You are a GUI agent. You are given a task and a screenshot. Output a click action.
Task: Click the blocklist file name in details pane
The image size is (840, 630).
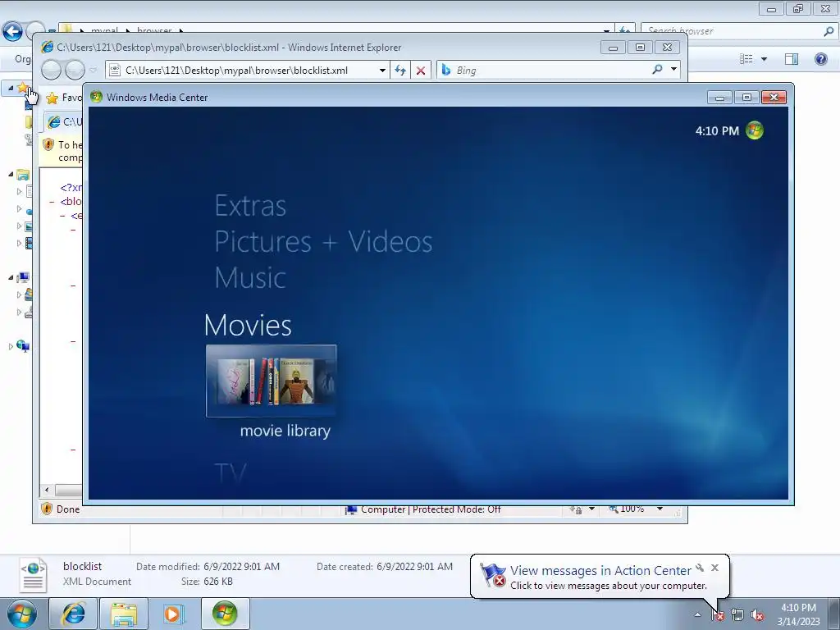point(83,566)
